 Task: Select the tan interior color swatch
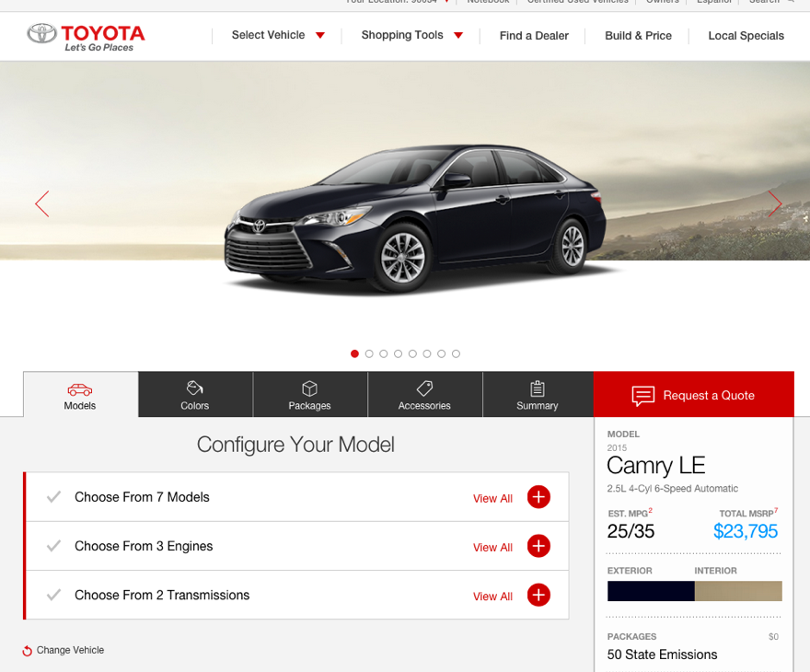tap(738, 591)
